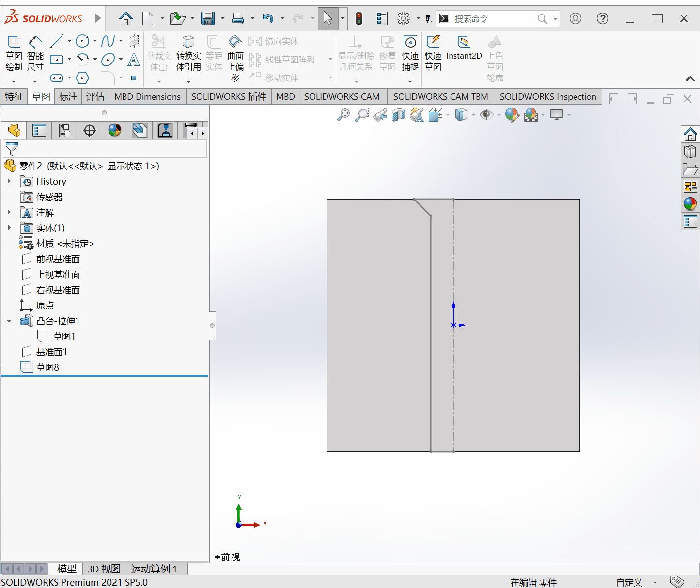Screen dimensions: 700x588
Task: Select the Corner Rectangle tool
Action: pyautogui.click(x=57, y=60)
